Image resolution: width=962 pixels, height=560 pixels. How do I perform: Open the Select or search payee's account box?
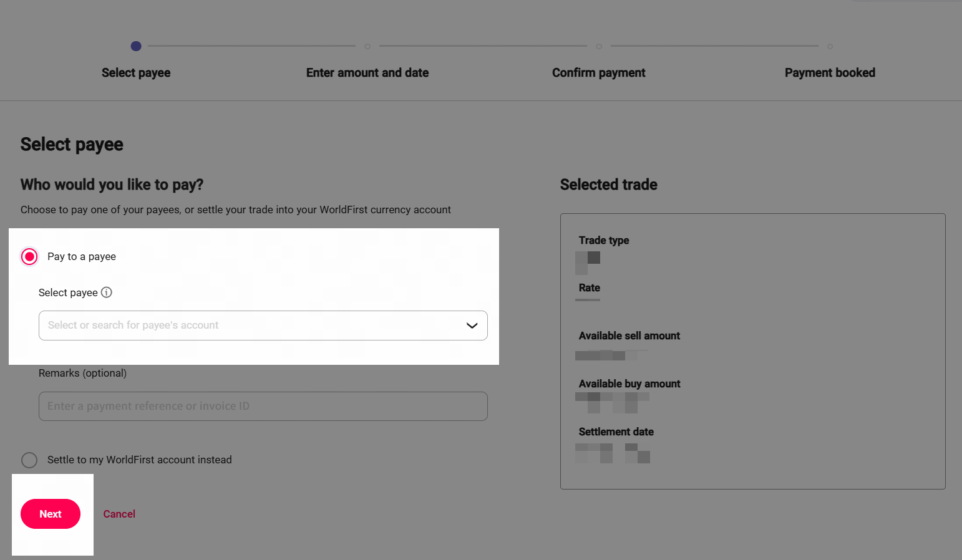point(250,326)
